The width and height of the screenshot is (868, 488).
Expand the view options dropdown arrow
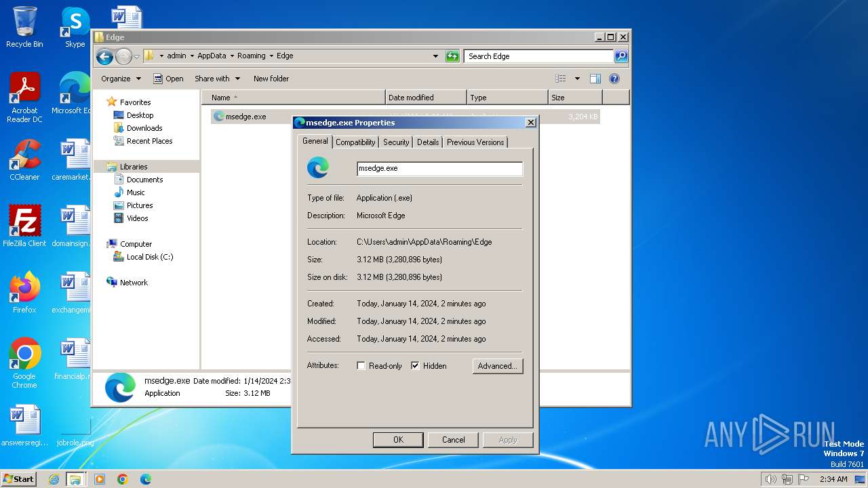click(577, 79)
